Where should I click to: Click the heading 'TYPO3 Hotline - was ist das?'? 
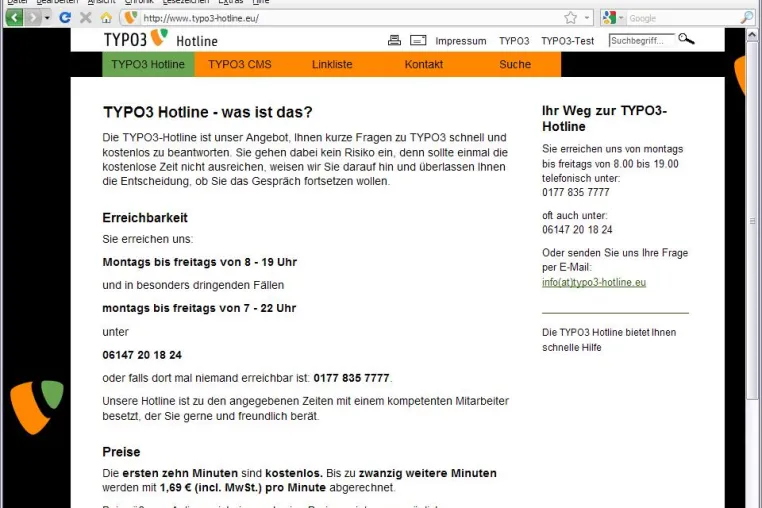[208, 112]
